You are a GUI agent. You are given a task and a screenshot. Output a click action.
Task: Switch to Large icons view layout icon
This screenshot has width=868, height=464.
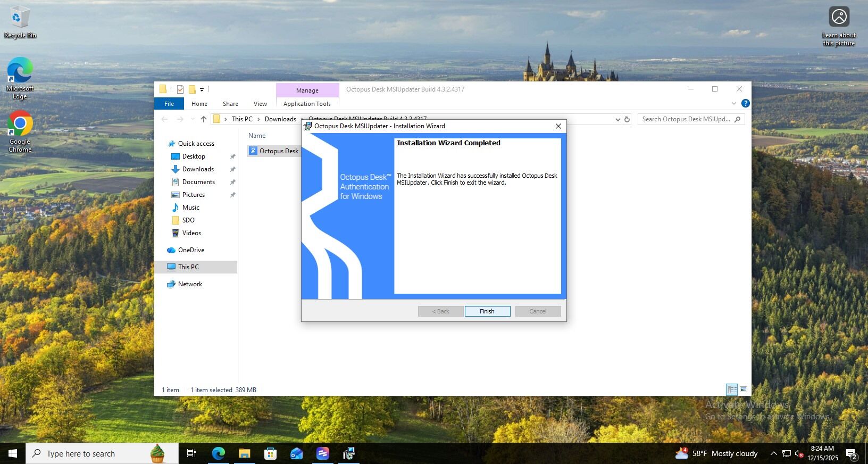coord(744,390)
